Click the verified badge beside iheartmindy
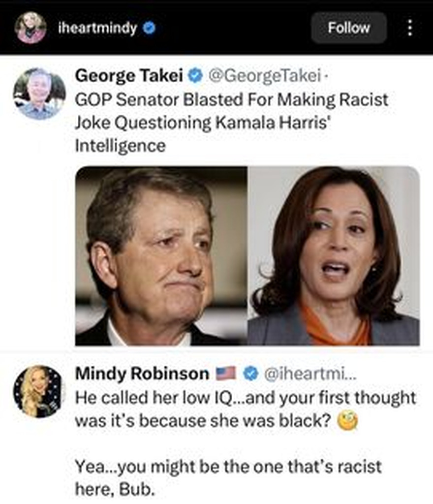Image resolution: width=433 pixels, height=504 pixels. coord(149,28)
